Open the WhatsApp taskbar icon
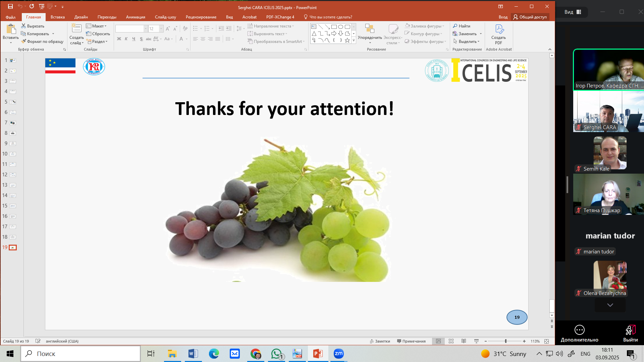This screenshot has height=362, width=644. [276, 354]
